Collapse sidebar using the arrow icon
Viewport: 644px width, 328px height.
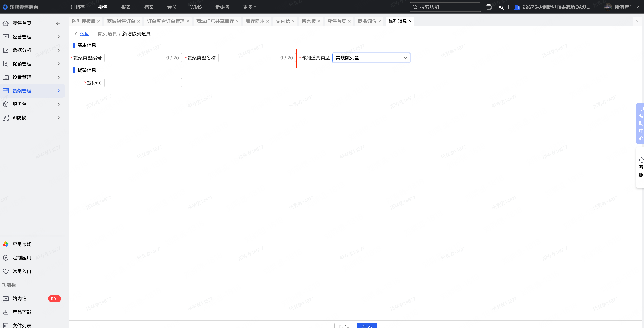tap(58, 23)
